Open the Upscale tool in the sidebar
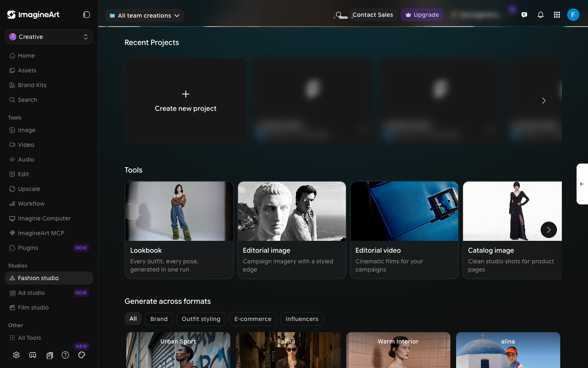Image resolution: width=588 pixels, height=368 pixels. pyautogui.click(x=49, y=189)
